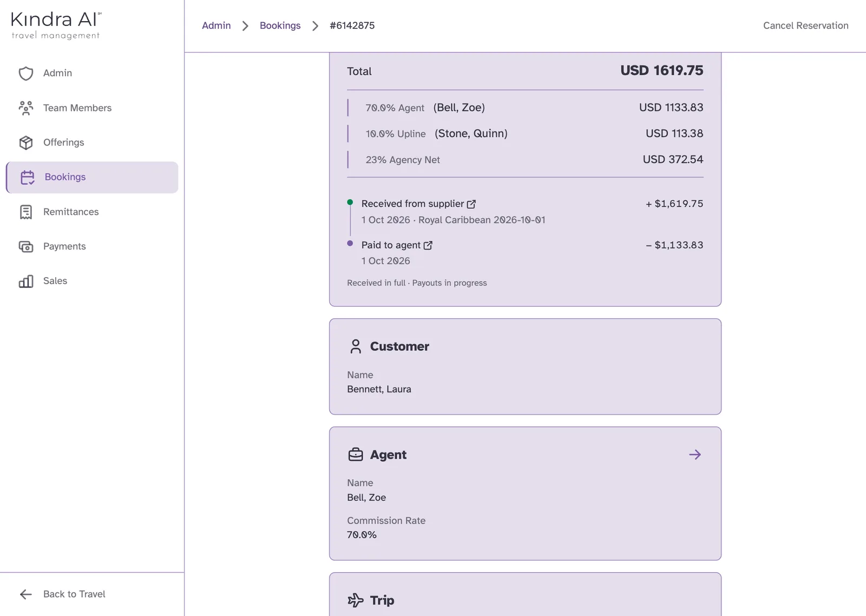Click agent share USD 1133.83
The image size is (866, 616).
671,107
